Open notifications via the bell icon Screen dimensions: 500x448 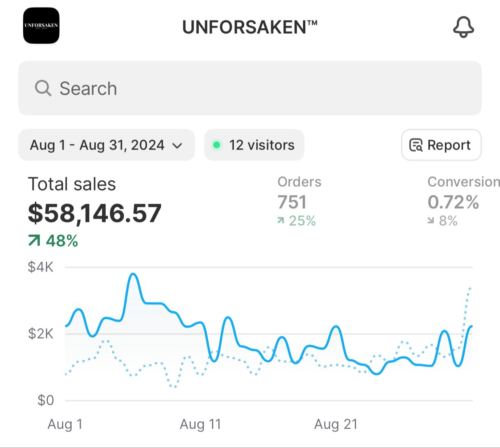point(463,27)
